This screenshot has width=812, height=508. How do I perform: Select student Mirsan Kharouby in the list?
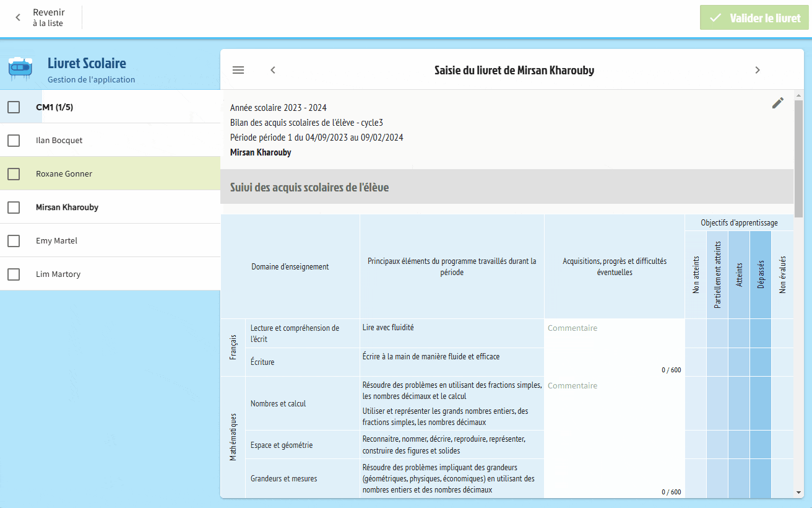[67, 208]
